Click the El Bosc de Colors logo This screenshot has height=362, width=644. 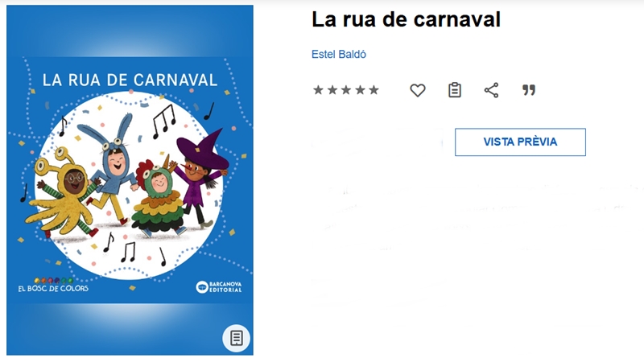[x=53, y=286]
